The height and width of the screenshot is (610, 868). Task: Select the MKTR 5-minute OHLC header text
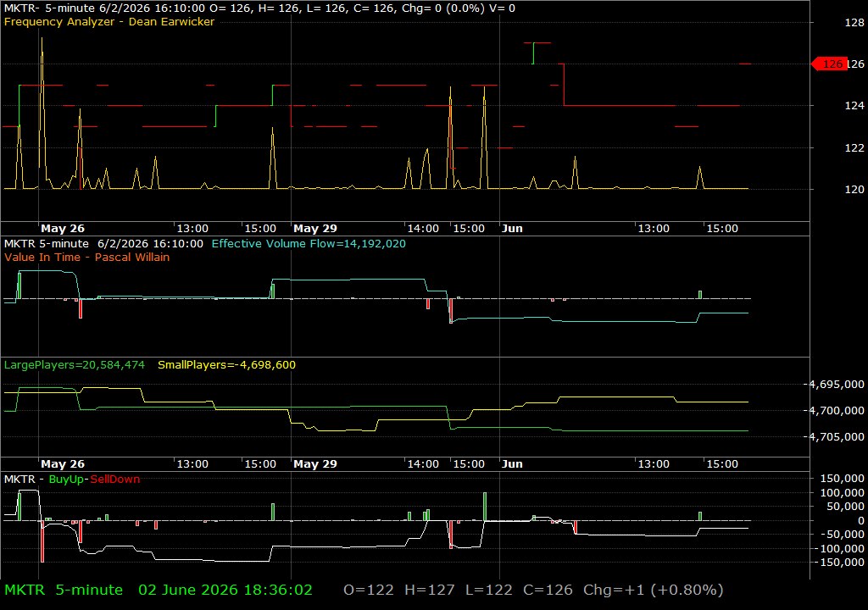point(259,8)
